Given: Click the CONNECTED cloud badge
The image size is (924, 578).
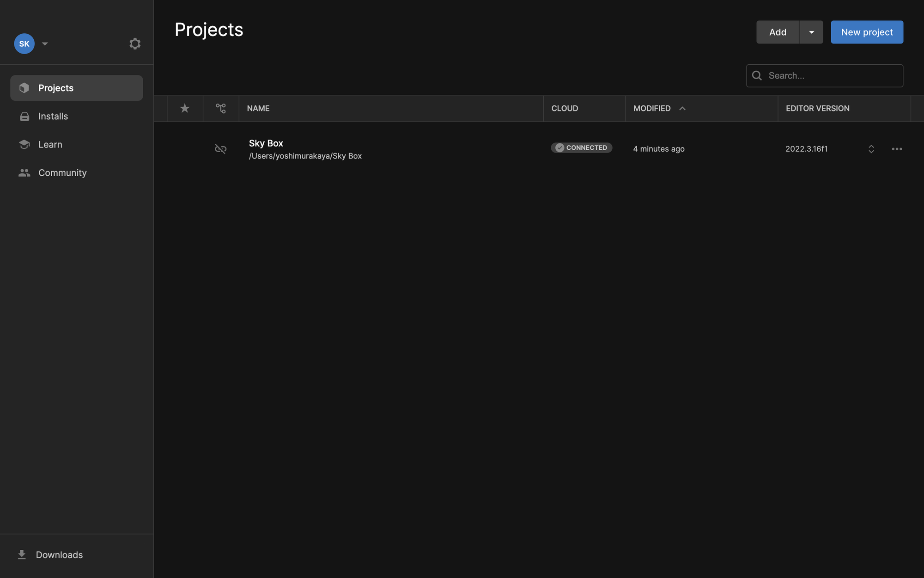Looking at the screenshot, I should tap(582, 148).
